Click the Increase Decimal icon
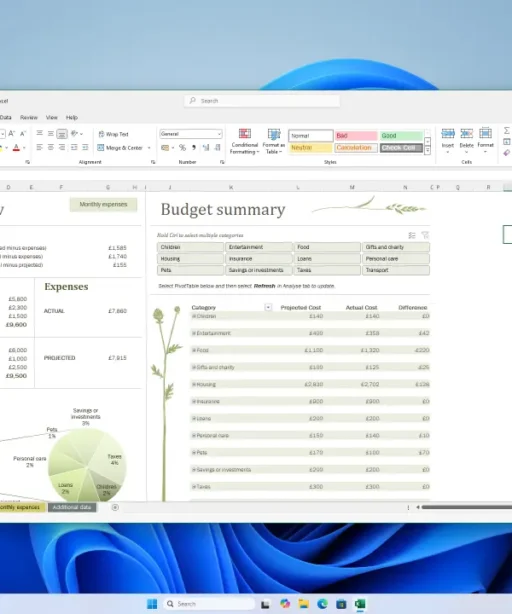512x614 pixels. click(206, 148)
